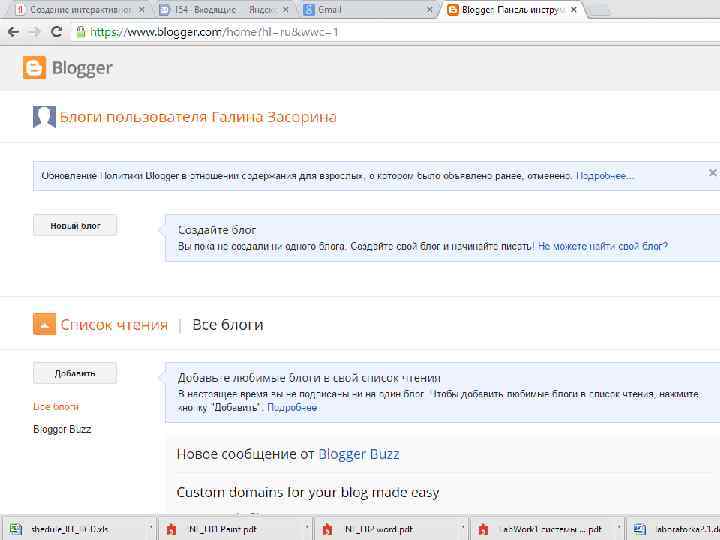Viewport: 720px width, 540px height.
Task: Select the Список чтения heading
Action: click(x=114, y=325)
